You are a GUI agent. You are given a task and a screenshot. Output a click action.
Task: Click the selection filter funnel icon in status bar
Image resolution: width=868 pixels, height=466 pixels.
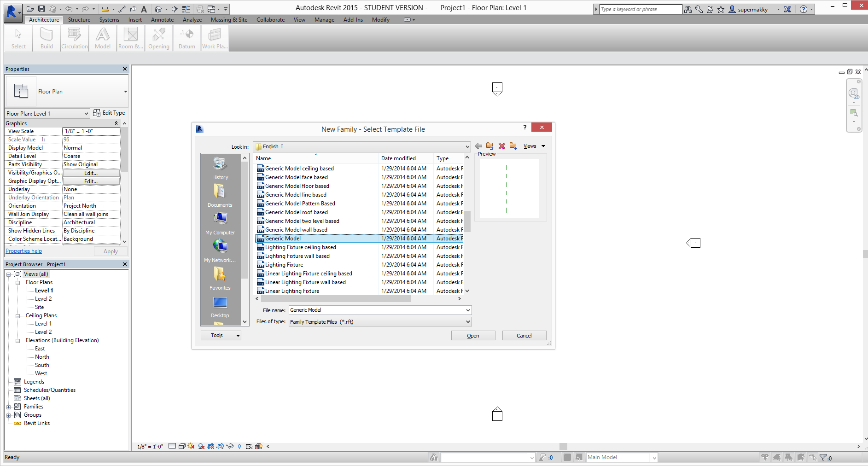(823, 457)
